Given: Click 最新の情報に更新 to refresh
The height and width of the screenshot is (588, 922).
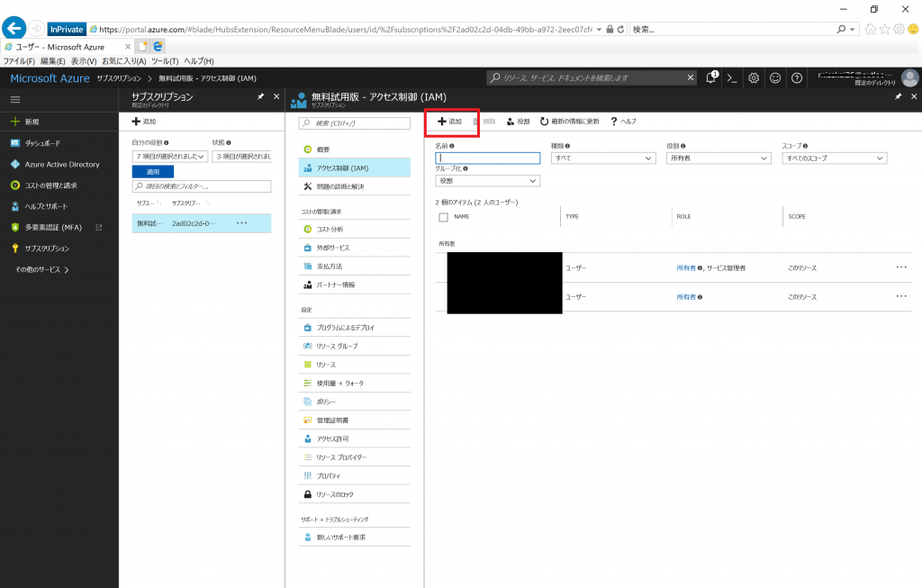Looking at the screenshot, I should click(x=570, y=122).
